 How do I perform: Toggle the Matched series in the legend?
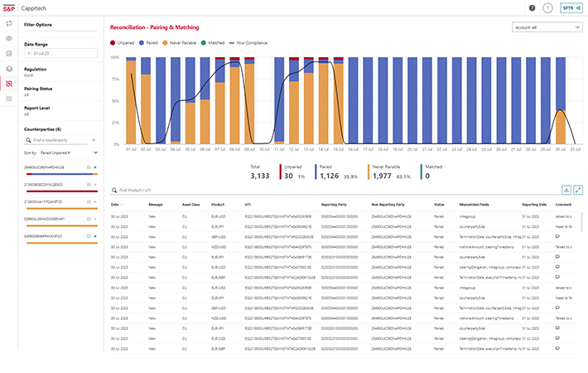click(213, 43)
